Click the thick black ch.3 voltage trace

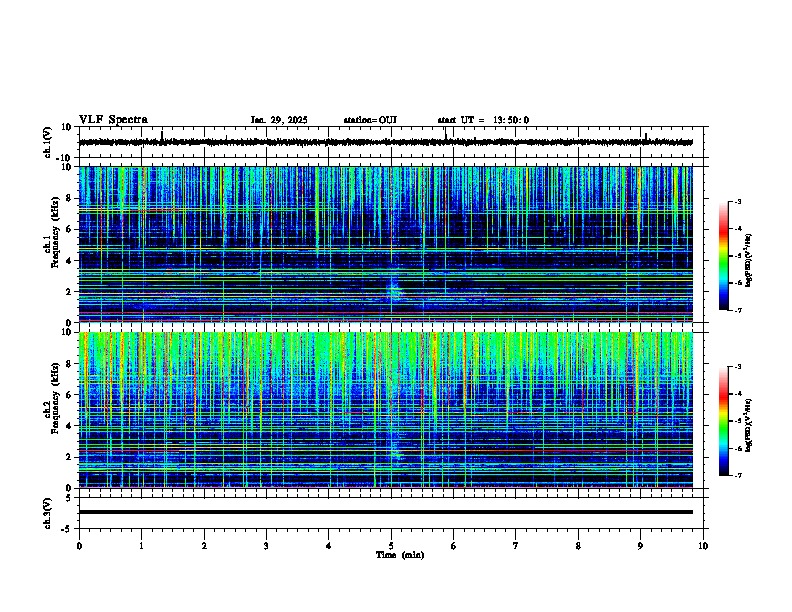pos(386,512)
